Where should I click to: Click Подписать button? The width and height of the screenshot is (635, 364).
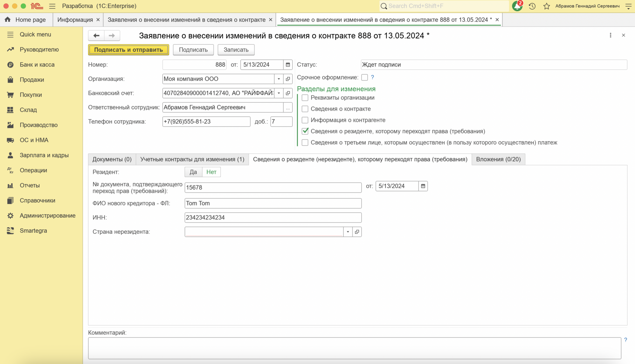193,50
